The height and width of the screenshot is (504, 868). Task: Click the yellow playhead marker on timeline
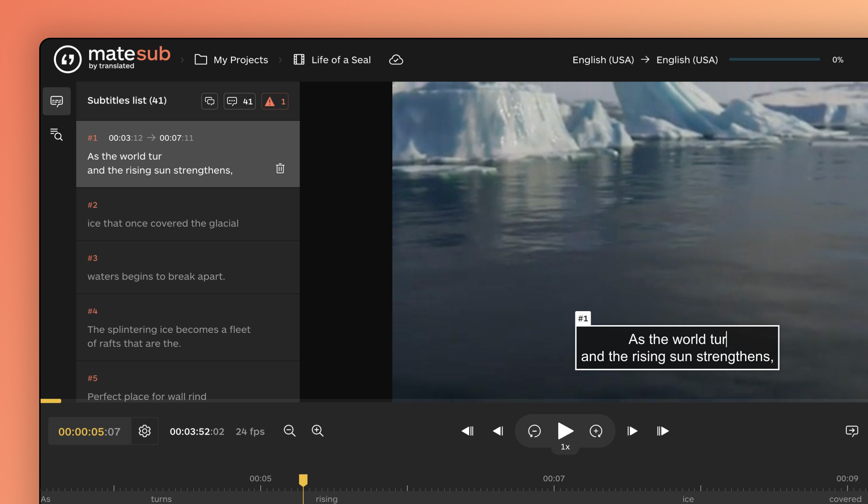[303, 480]
